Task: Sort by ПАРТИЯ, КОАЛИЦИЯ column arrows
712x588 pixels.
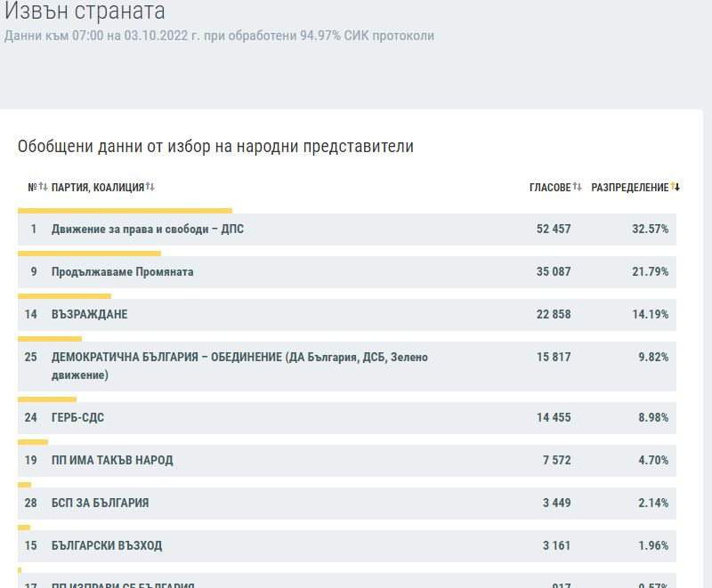Action: pos(150,187)
